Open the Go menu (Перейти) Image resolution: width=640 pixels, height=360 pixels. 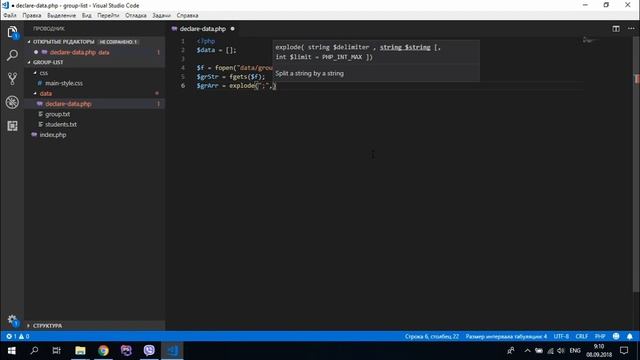pyautogui.click(x=108, y=16)
